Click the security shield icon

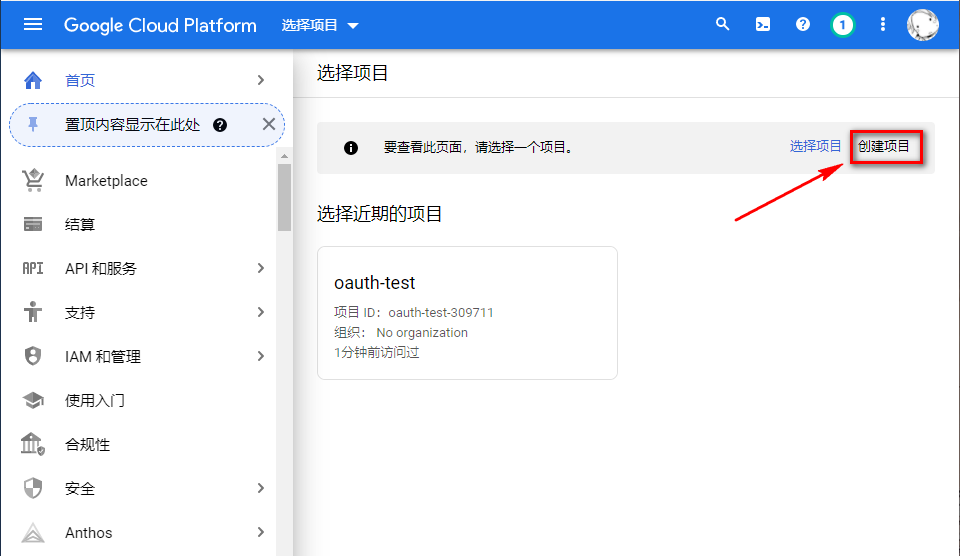(x=33, y=488)
